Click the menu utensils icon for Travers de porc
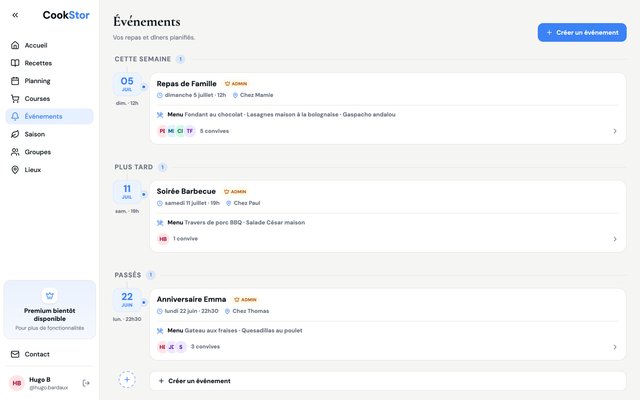The width and height of the screenshot is (640, 400). [x=160, y=222]
